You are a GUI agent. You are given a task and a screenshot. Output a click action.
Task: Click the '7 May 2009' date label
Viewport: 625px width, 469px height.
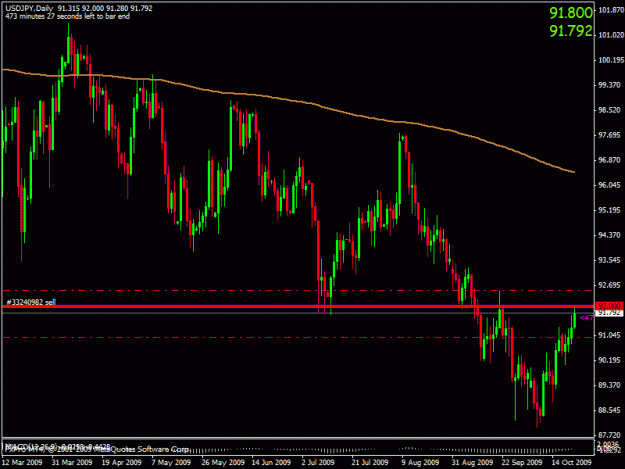pyautogui.click(x=171, y=462)
